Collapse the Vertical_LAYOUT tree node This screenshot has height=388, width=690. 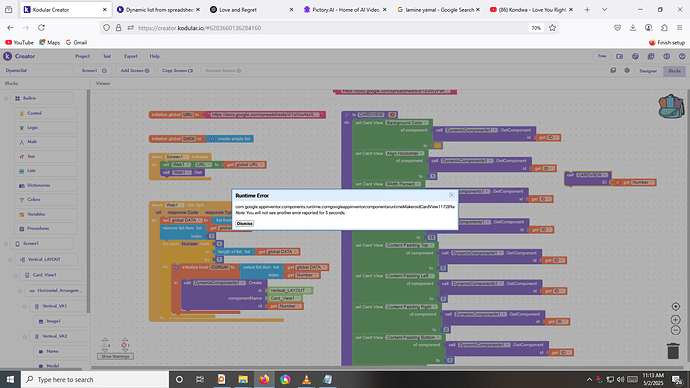click(11, 260)
